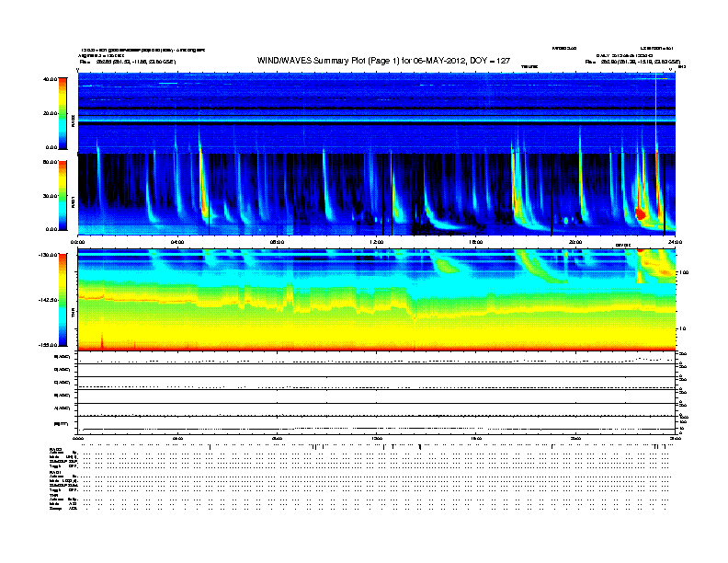Click 00:00 on the bottom line-plot time axis
The image size is (728, 563).
(x=77, y=438)
